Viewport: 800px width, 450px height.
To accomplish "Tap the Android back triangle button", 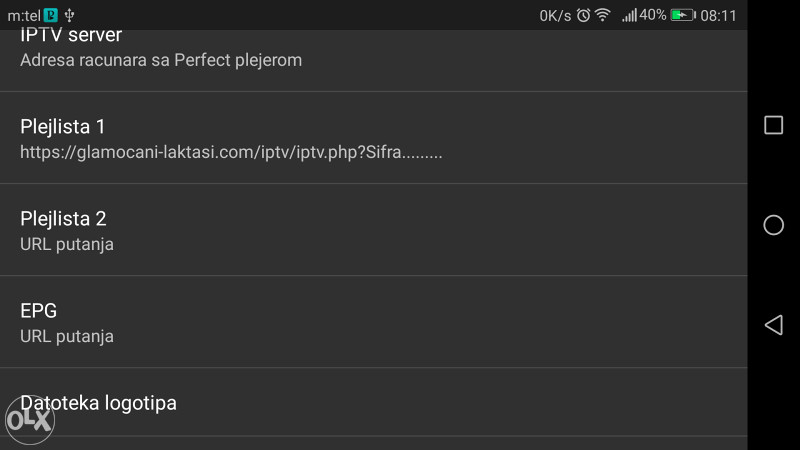I will point(773,325).
